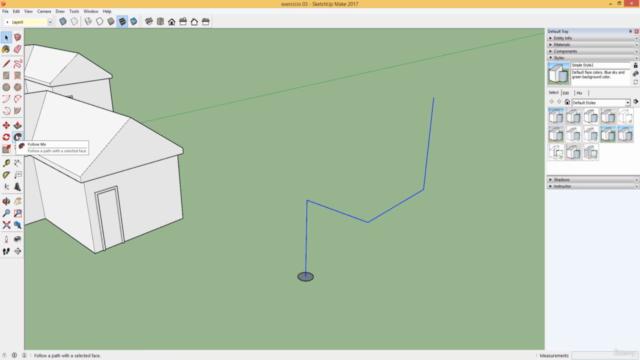
Task: Click the Zoom magnifier tool
Action: pyautogui.click(x=6, y=213)
